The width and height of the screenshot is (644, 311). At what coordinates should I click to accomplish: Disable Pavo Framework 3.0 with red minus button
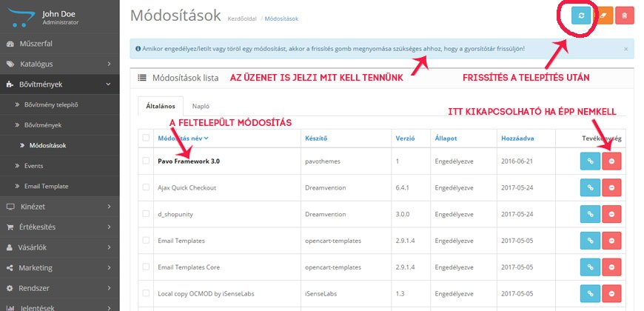(611, 161)
